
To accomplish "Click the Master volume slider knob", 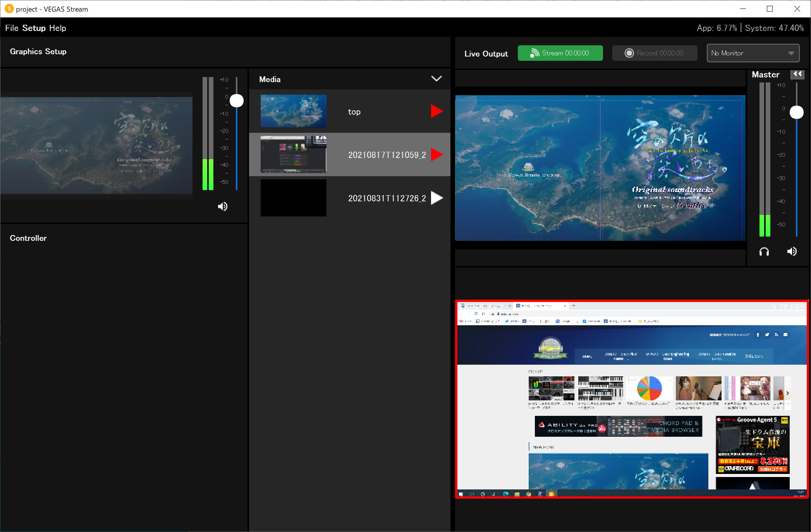I will point(796,112).
